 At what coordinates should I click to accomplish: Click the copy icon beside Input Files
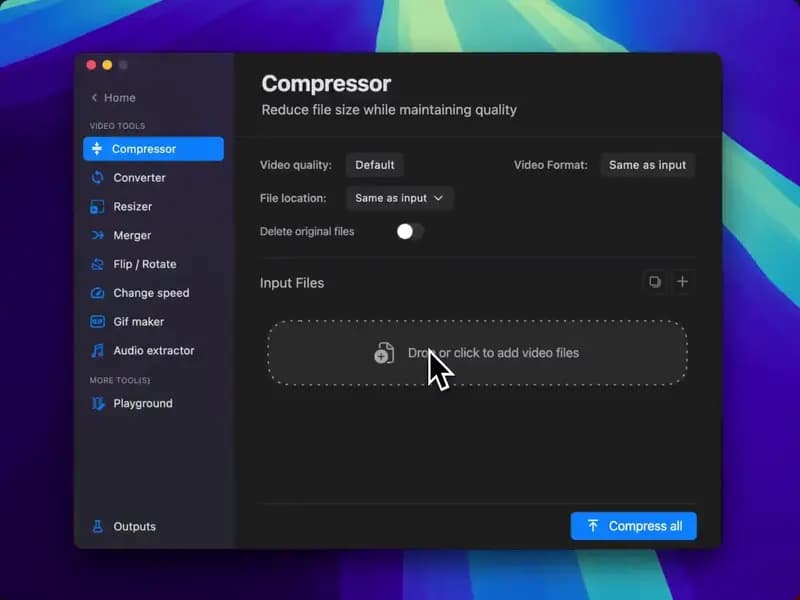click(x=655, y=282)
